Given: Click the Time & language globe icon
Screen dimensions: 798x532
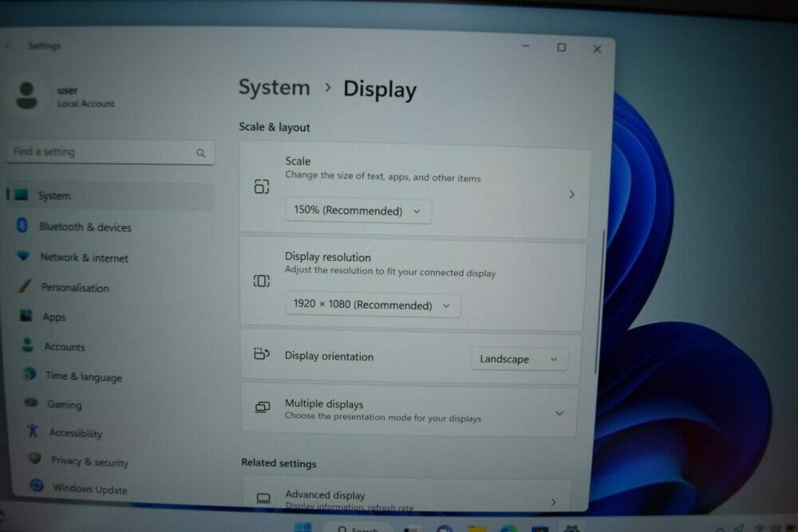Looking at the screenshot, I should (30, 374).
